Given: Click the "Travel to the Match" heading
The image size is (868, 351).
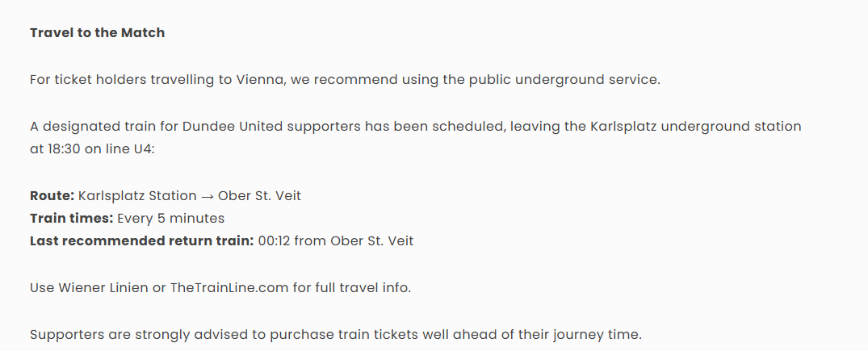Looking at the screenshot, I should (x=98, y=32).
